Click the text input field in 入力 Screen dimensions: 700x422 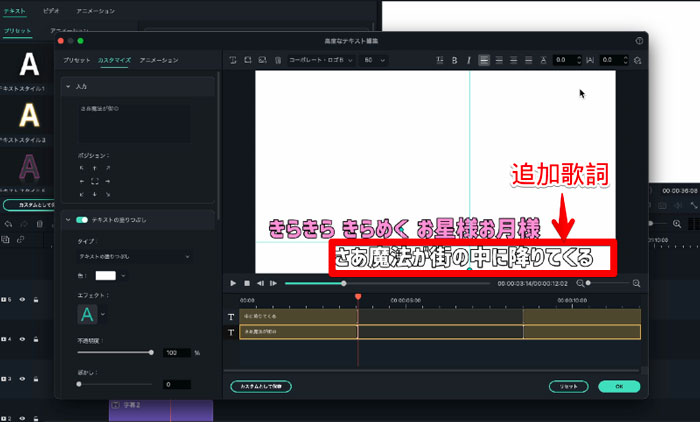click(135, 123)
